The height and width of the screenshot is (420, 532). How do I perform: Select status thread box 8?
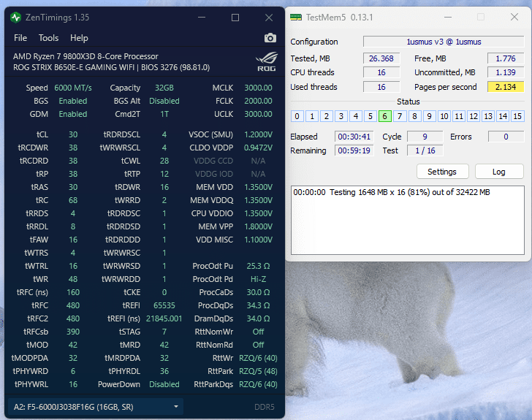[x=414, y=116]
